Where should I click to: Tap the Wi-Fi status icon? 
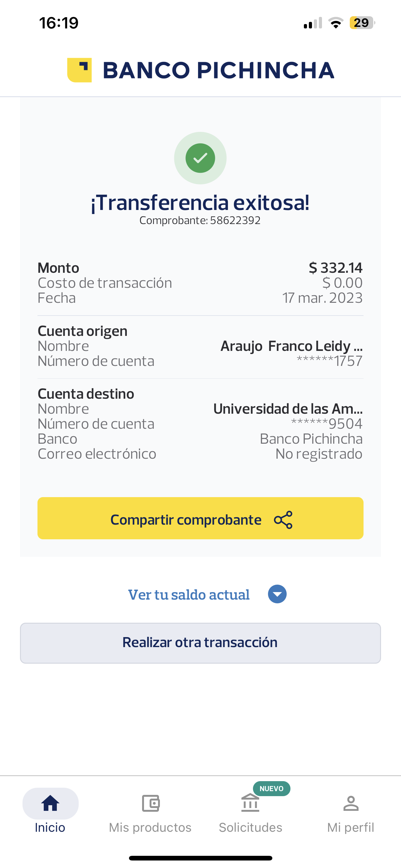coord(336,23)
